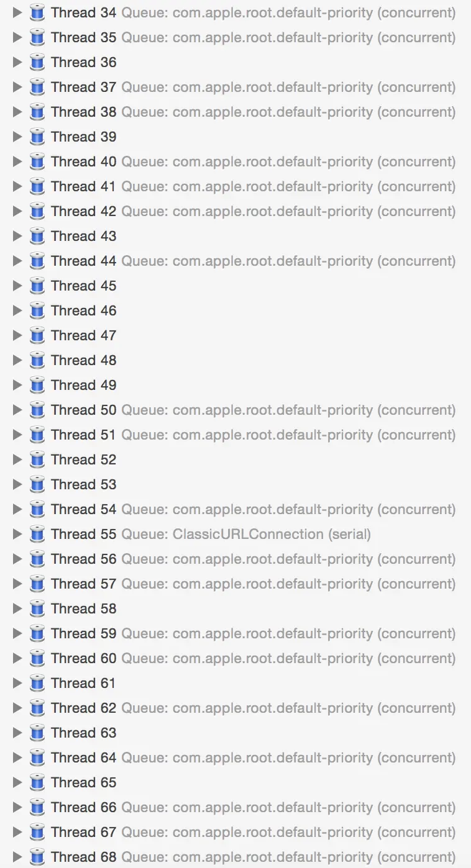Click the thread spool icon for Thread 50
The height and width of the screenshot is (868, 471).
pyautogui.click(x=37, y=410)
